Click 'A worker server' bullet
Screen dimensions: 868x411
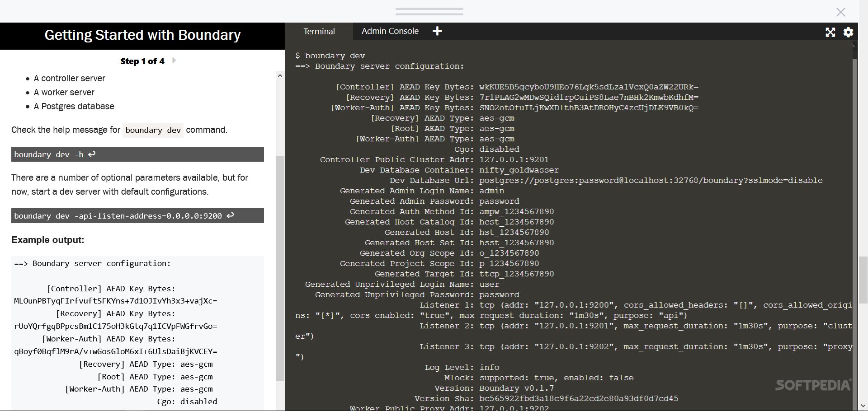(64, 92)
